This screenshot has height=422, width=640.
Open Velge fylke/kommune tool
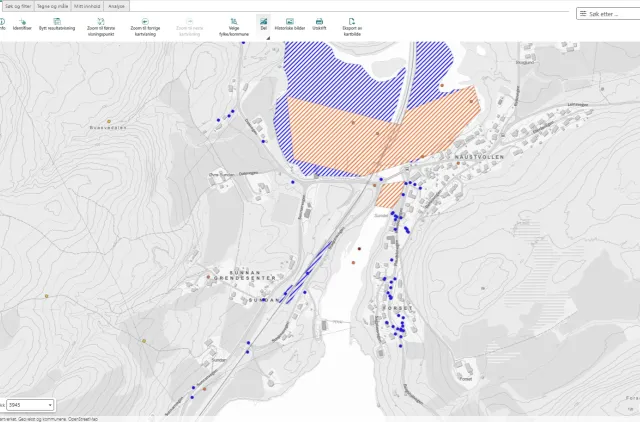[233, 21]
